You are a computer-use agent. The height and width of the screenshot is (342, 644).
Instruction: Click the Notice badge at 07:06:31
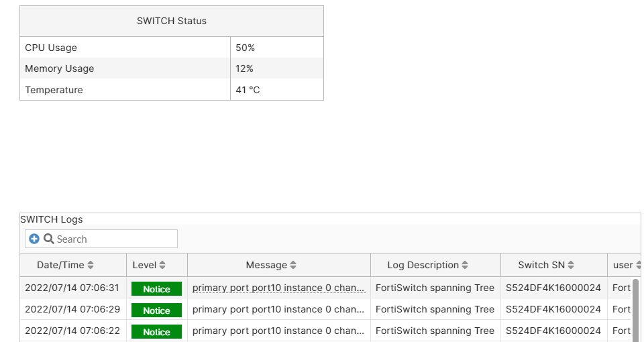156,289
